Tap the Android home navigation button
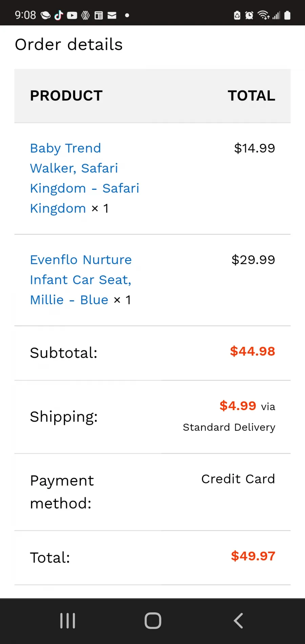The width and height of the screenshot is (305, 644). pos(153,621)
